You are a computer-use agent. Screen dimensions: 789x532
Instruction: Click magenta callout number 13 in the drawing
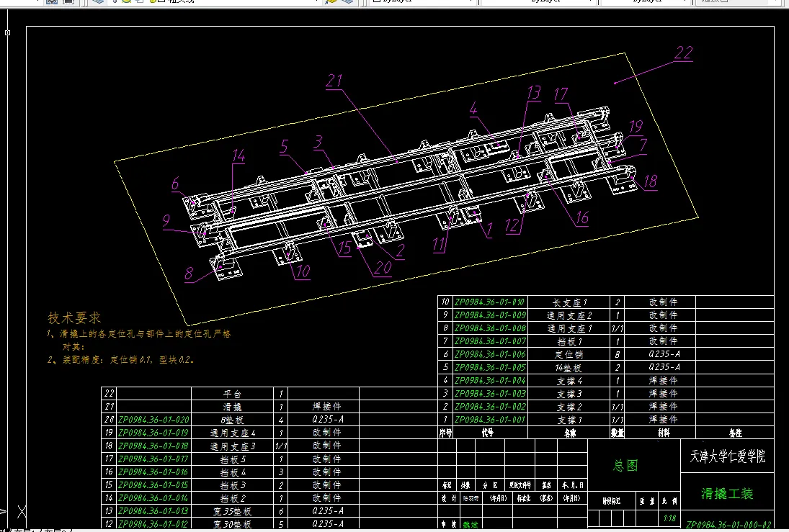click(534, 93)
